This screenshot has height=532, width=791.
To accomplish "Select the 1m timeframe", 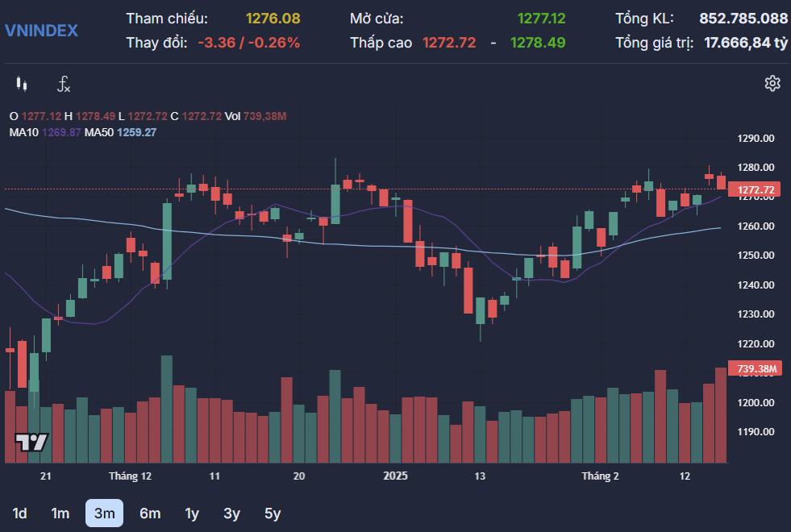I will 60,513.
